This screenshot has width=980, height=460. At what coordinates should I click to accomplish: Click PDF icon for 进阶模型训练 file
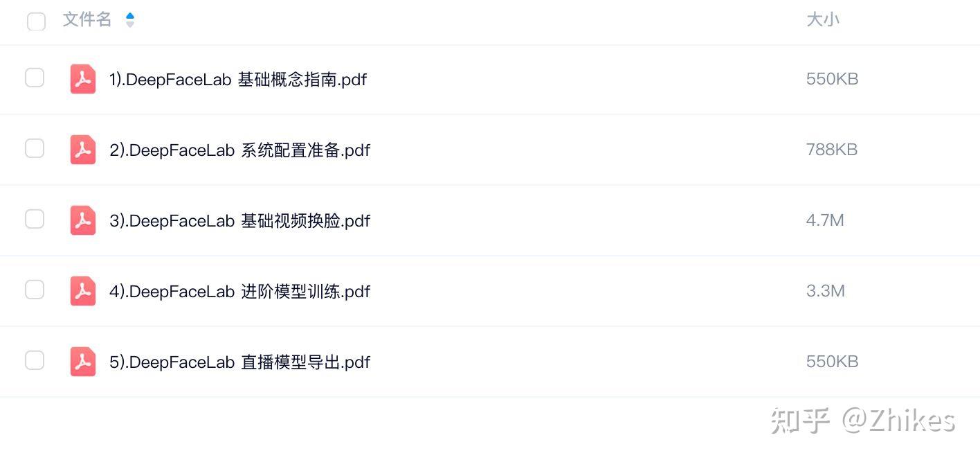pyautogui.click(x=83, y=291)
